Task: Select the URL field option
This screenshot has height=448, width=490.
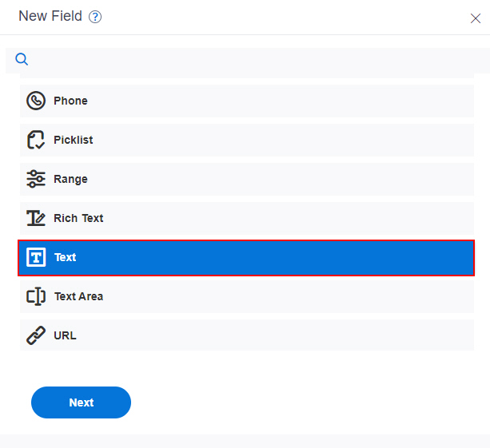Action: pyautogui.click(x=247, y=335)
